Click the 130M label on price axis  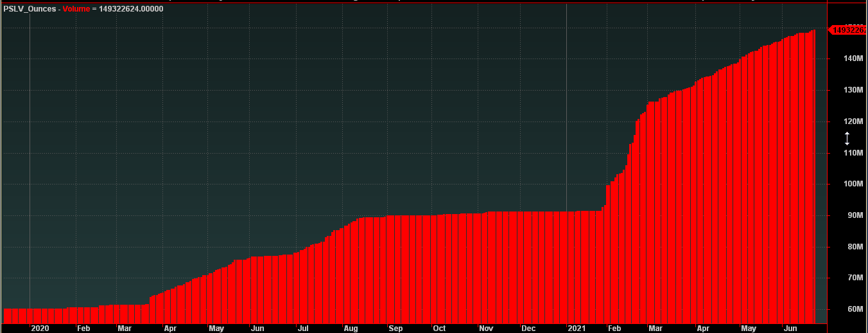(853, 90)
